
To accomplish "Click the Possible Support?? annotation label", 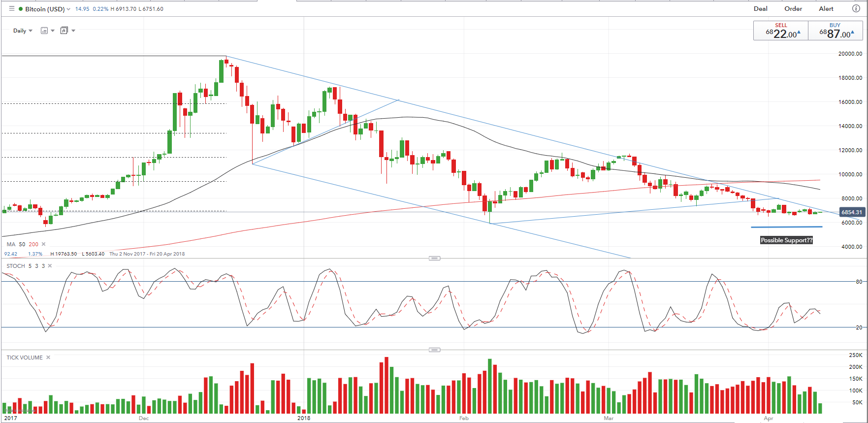I will pos(786,240).
